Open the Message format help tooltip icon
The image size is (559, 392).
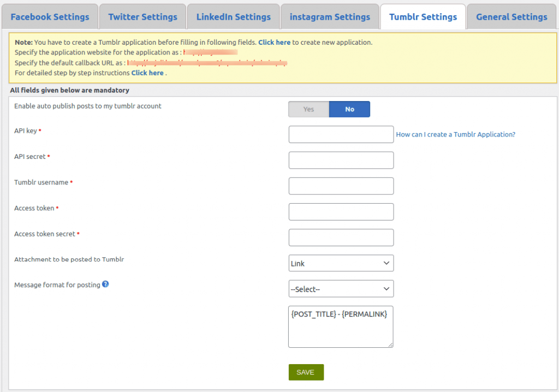tap(105, 284)
